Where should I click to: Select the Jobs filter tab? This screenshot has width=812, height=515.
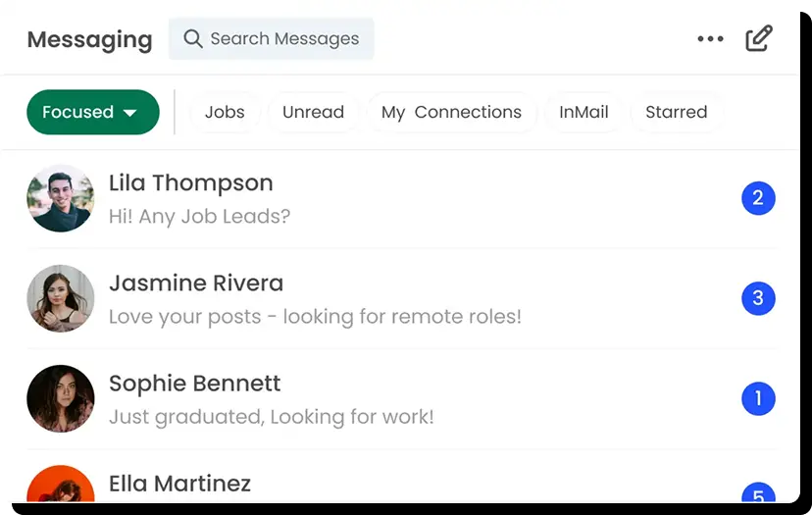click(x=225, y=112)
